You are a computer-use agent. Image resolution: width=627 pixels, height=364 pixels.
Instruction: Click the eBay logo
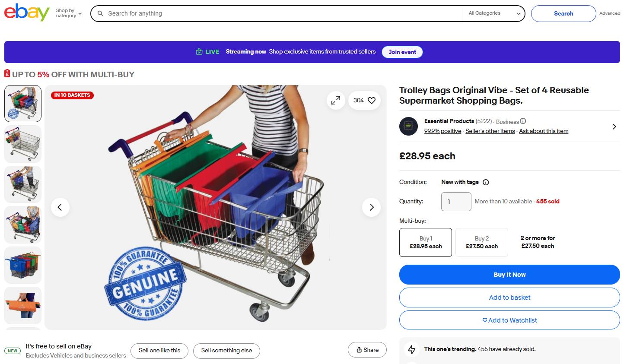[x=27, y=13]
